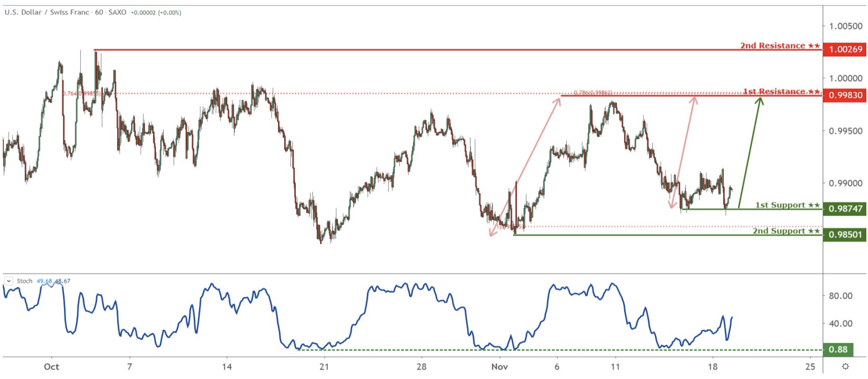
Task: Select the green 2nd Support horizontal line
Action: tap(668, 235)
